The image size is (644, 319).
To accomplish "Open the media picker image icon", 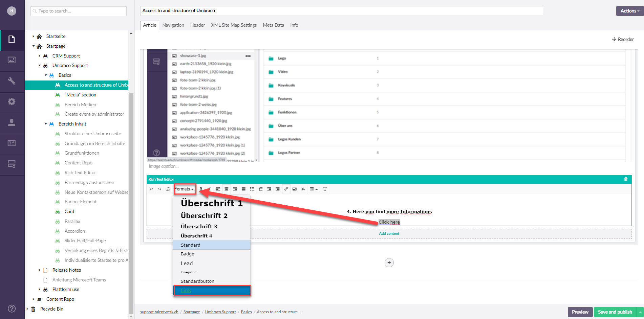I will click(x=295, y=189).
